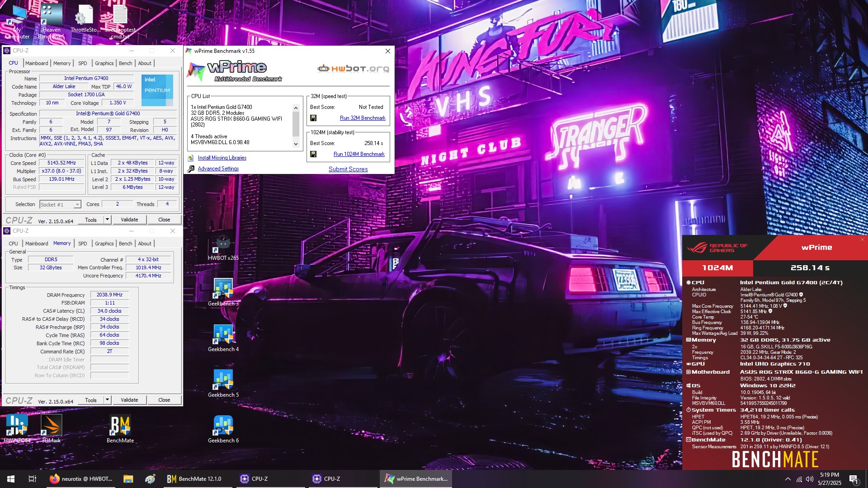Click Install Missing Libraries icon

click(x=190, y=158)
